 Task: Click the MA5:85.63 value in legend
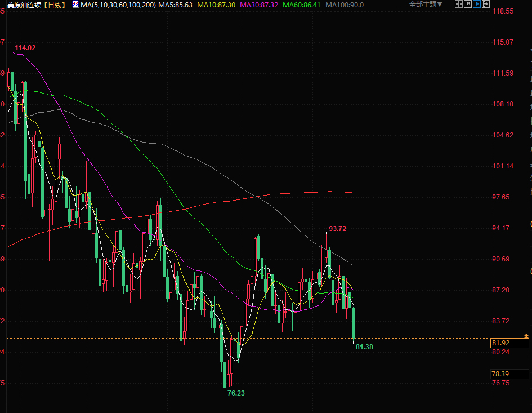(175, 5)
